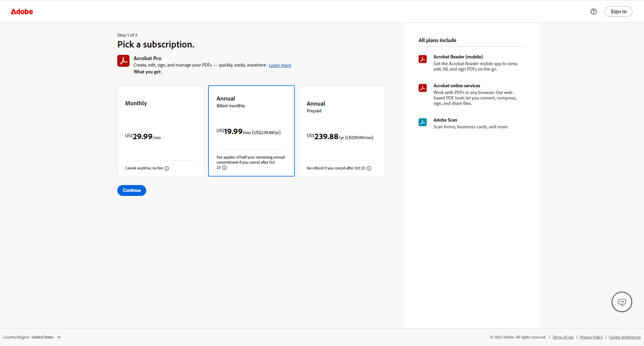644x346 pixels.
Task: Open the chat support bubble icon
Action: (622, 302)
